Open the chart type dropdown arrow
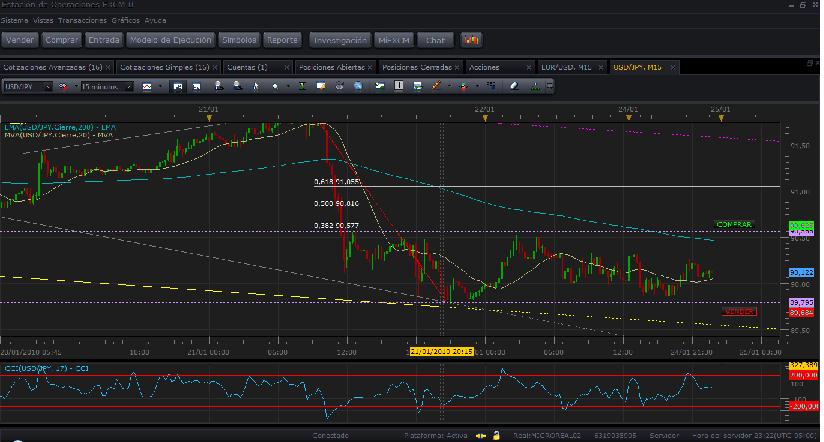 162,87
